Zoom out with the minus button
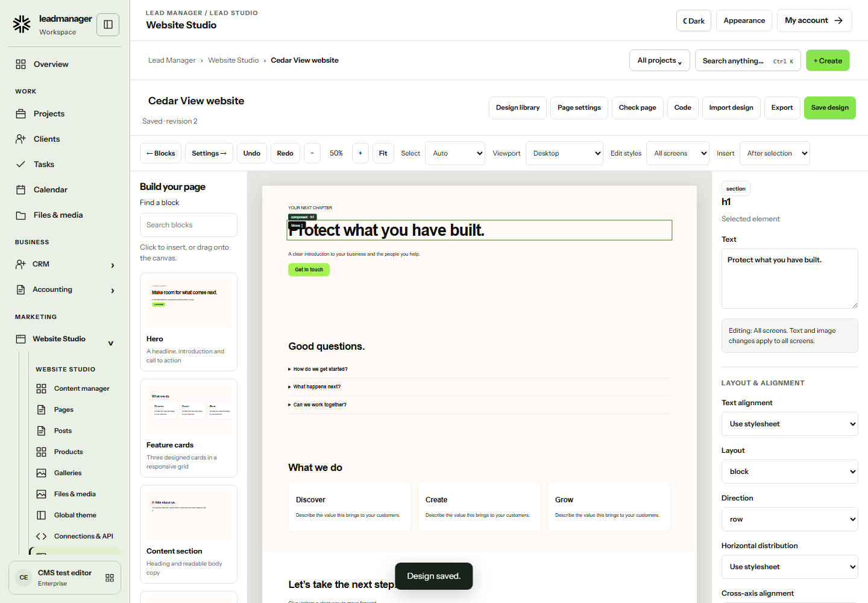Screen dimensions: 868x603 click(x=312, y=153)
